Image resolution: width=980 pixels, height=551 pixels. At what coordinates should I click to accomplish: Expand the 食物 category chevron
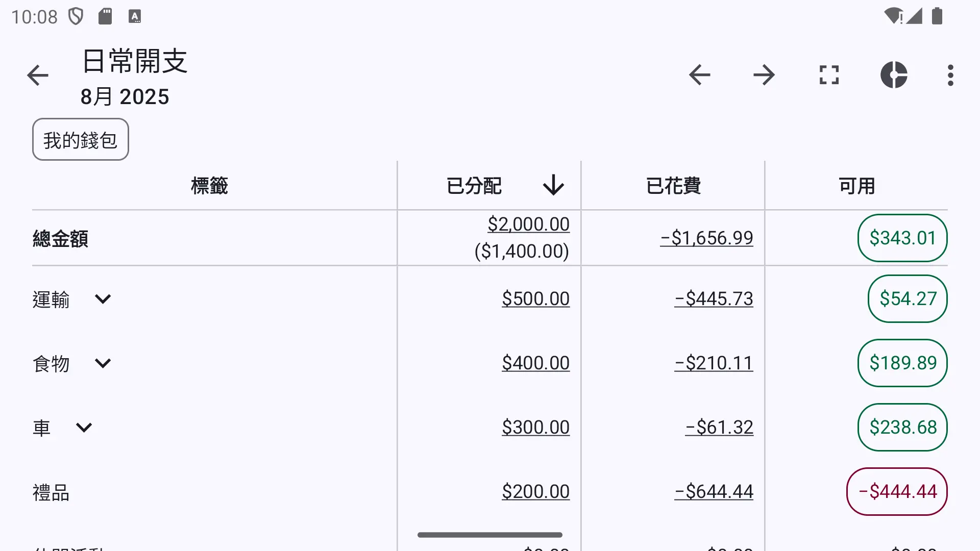103,363
